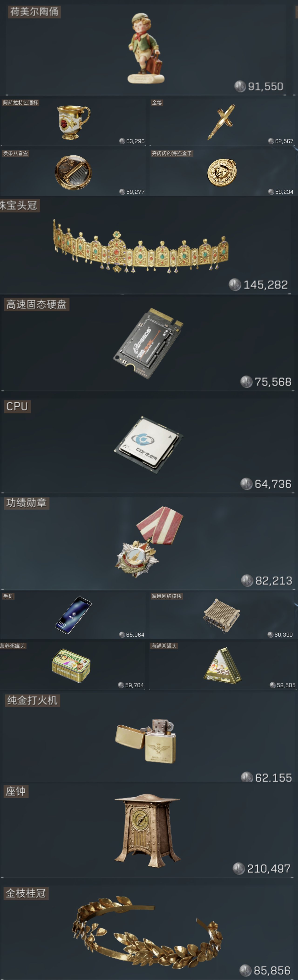Pick the 营养粥罐头 congee can
This screenshot has height=980, width=298.
[71, 665]
